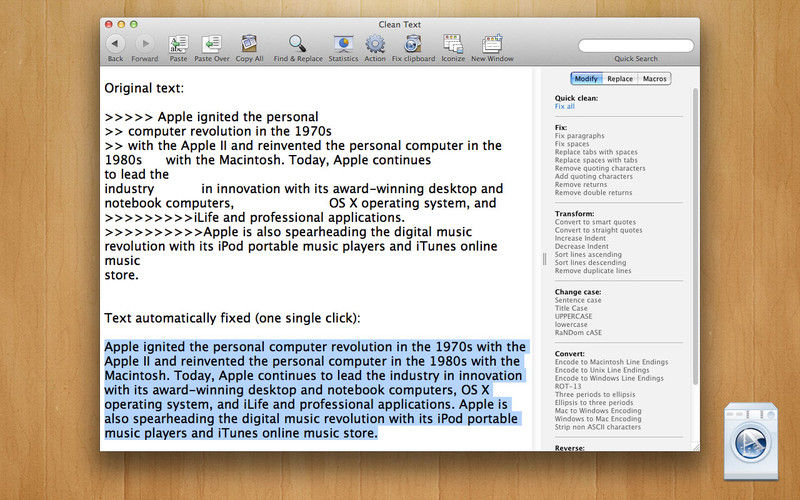
Task: Switch to the Macros tab
Action: coord(655,79)
